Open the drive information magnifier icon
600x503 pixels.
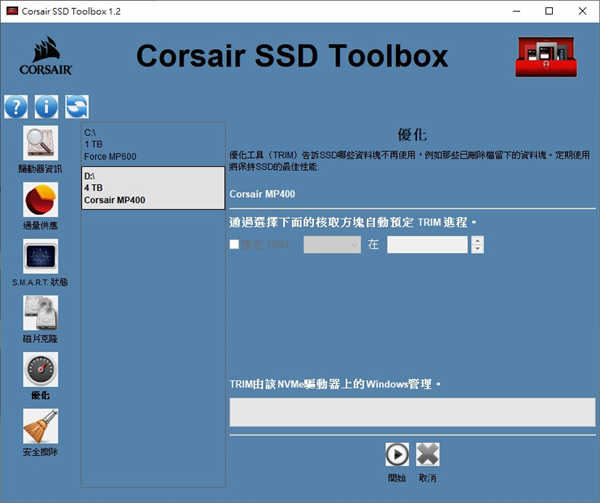click(x=41, y=143)
